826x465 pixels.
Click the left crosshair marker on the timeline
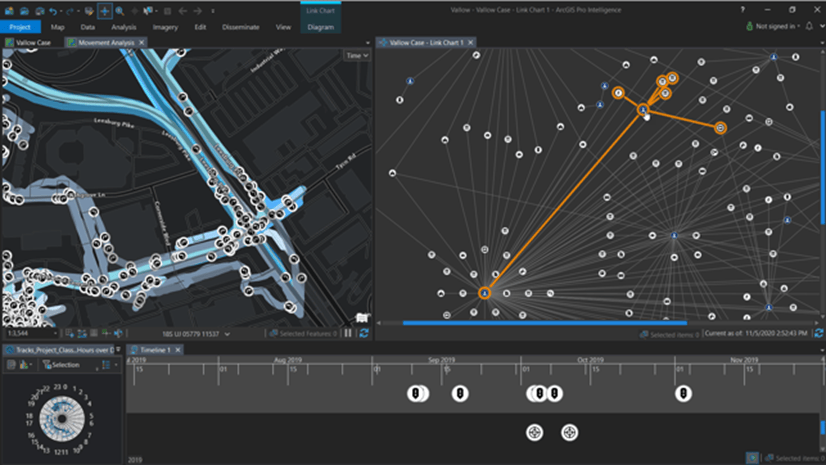point(535,433)
